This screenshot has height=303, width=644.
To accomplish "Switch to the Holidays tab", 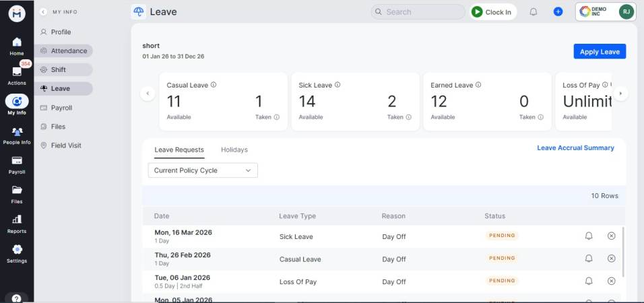I will tap(234, 149).
